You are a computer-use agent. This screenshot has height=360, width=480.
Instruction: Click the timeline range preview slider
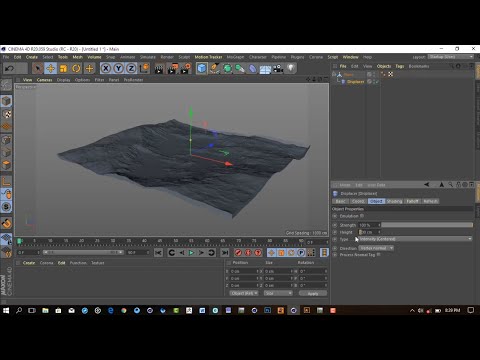click(84, 252)
